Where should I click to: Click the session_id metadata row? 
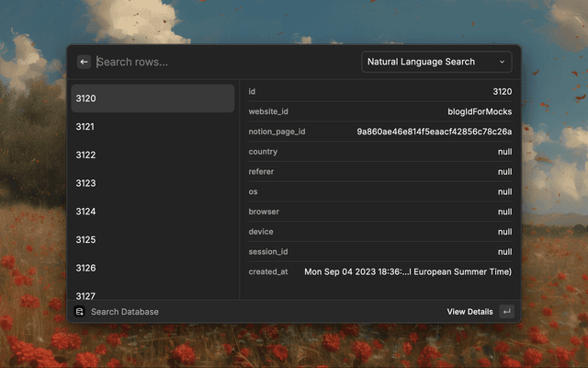coord(380,251)
